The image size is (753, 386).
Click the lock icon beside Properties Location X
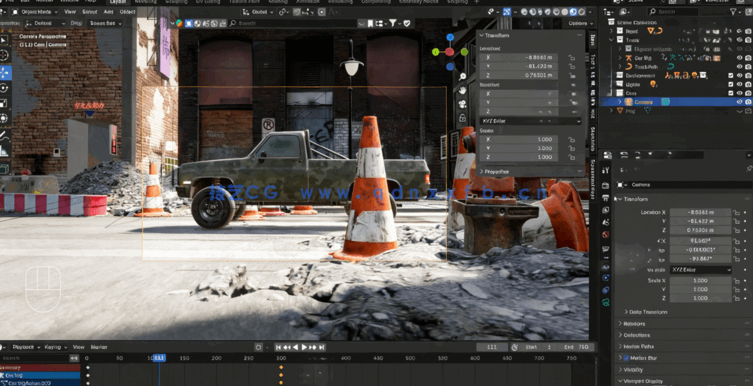[736, 212]
